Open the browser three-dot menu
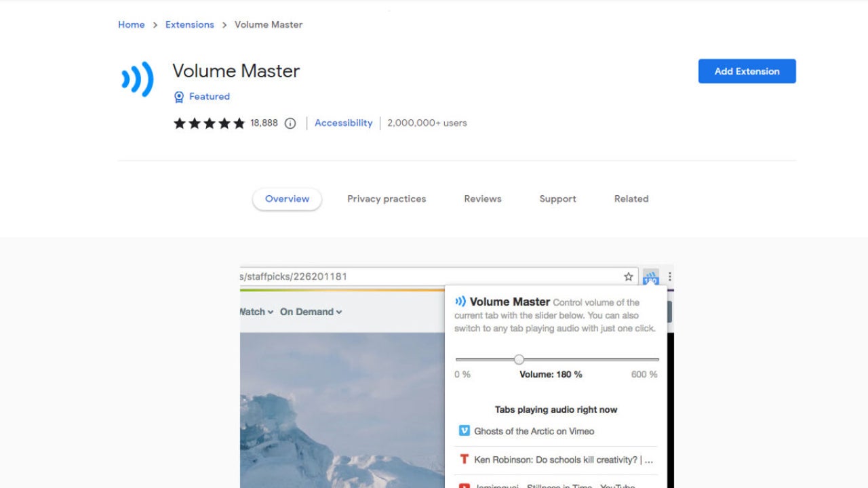 click(669, 277)
